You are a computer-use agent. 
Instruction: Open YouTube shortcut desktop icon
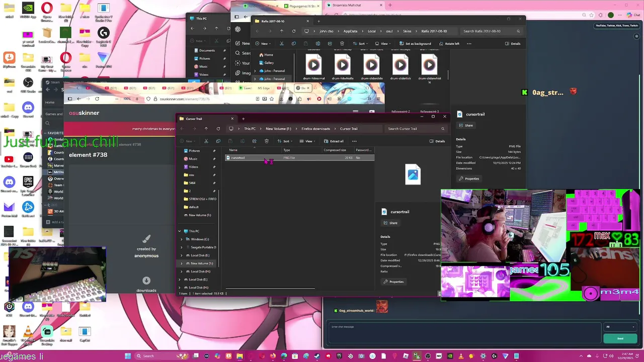(9, 162)
